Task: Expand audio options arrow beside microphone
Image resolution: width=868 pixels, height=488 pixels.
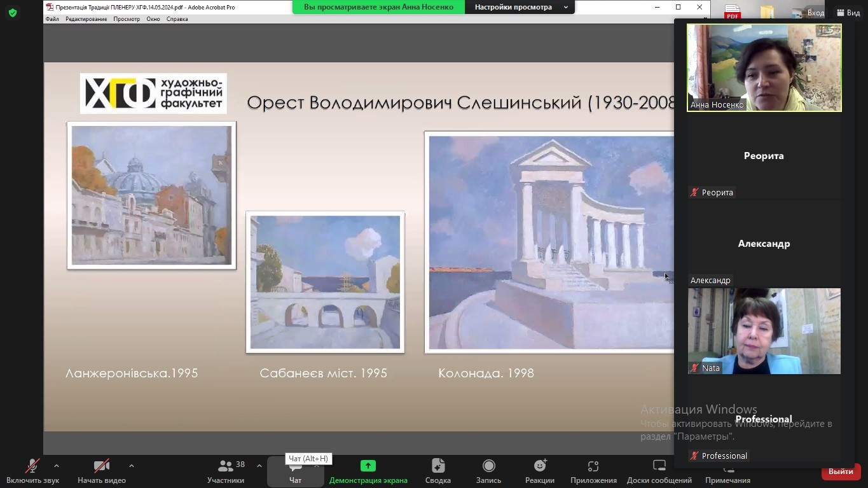Action: point(57,466)
